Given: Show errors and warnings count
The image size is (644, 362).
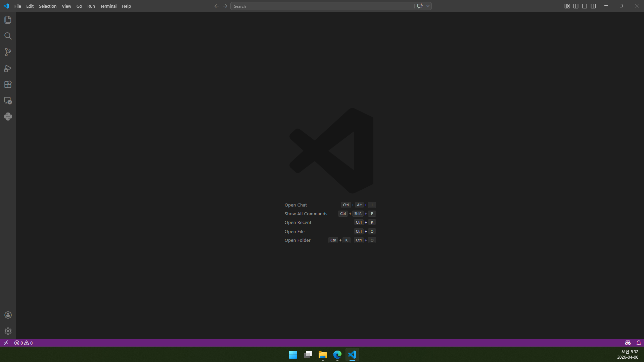Looking at the screenshot, I should 24,343.
